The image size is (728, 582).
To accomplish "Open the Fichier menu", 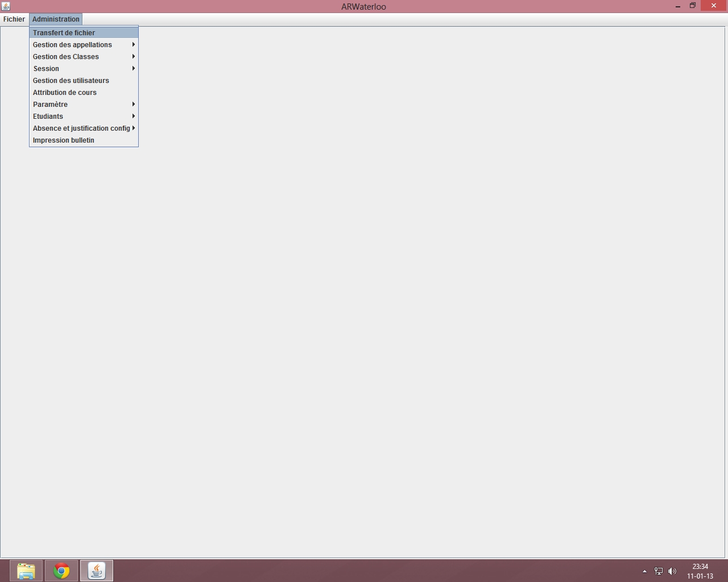I will click(14, 19).
